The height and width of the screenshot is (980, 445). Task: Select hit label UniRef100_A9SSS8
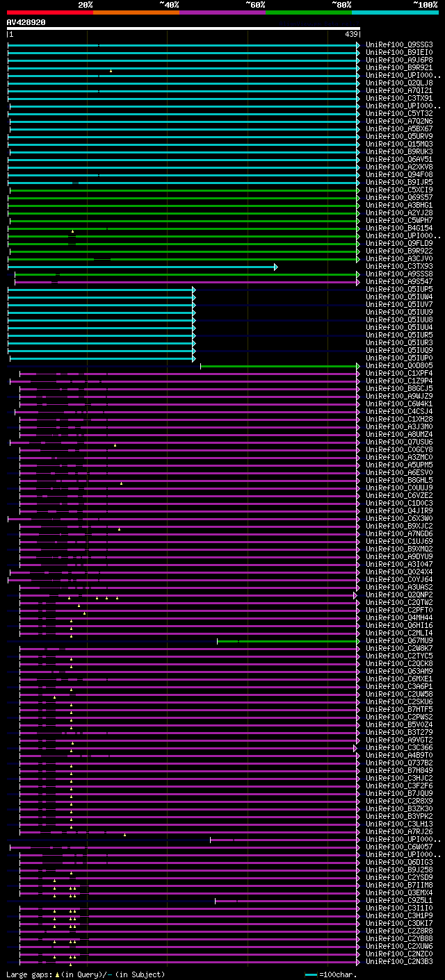point(399,274)
